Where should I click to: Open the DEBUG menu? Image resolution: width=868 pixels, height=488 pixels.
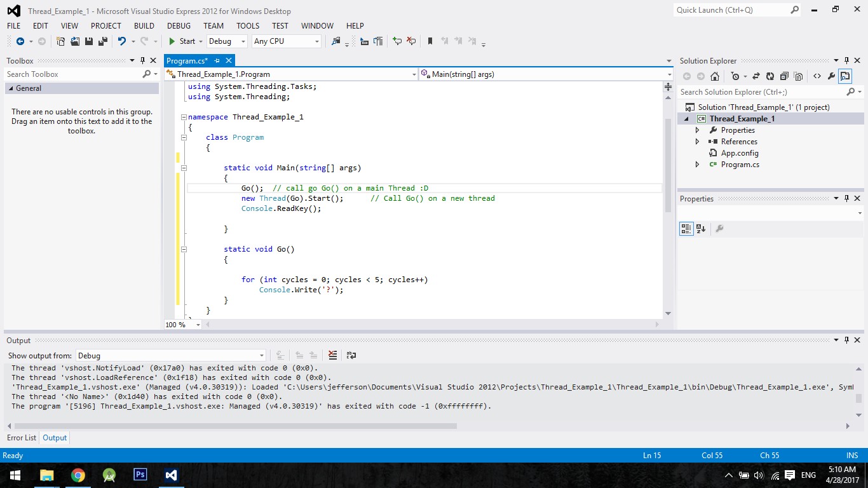179,26
